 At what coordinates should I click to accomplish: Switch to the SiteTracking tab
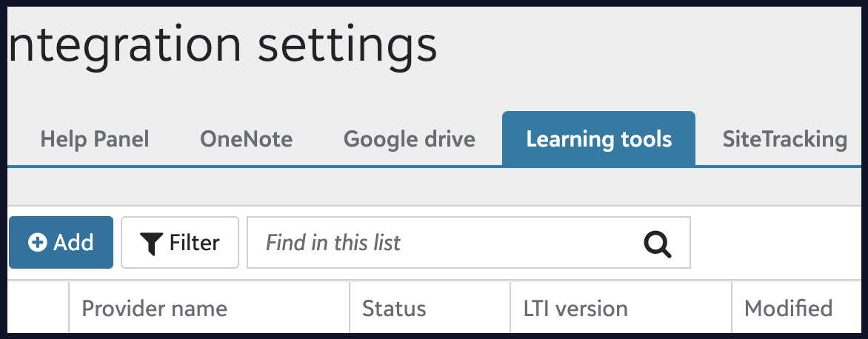click(x=784, y=139)
